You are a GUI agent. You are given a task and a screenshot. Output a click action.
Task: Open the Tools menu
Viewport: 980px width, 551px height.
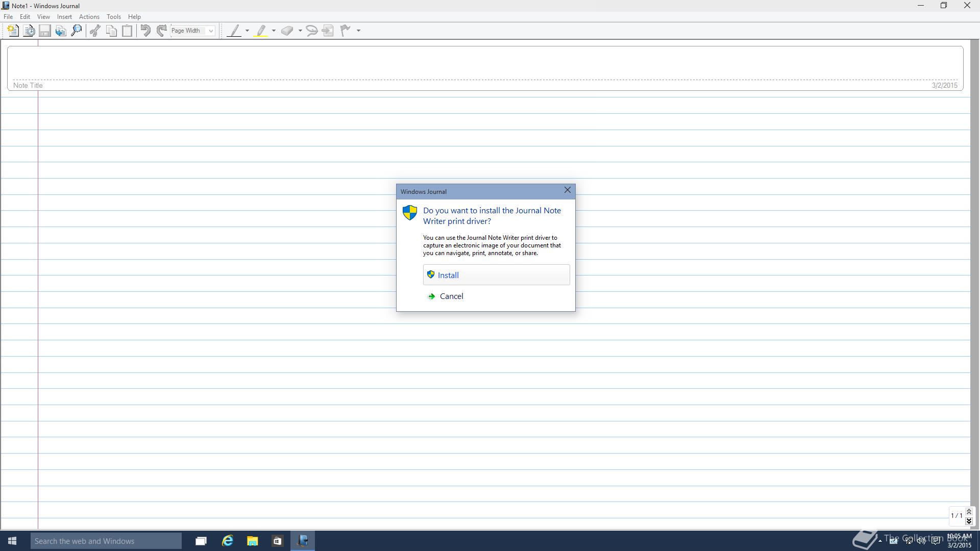click(113, 17)
